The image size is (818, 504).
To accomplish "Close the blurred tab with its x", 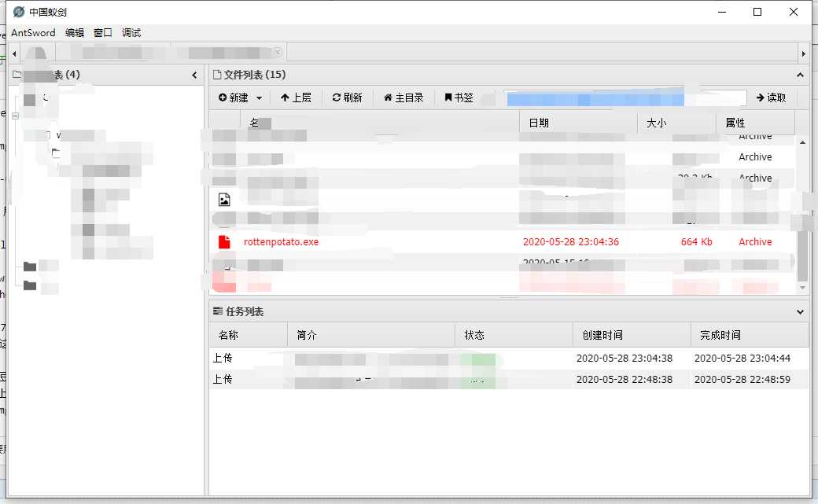I will pos(278,52).
